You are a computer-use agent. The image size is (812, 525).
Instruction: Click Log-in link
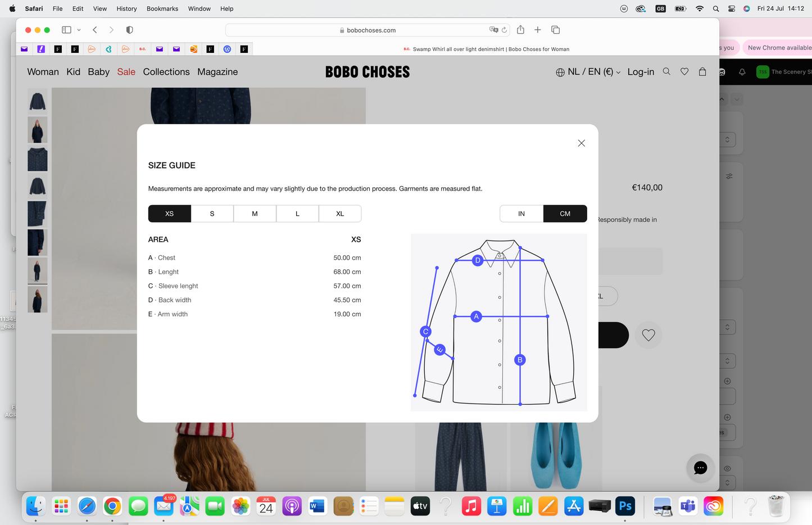[641, 72]
